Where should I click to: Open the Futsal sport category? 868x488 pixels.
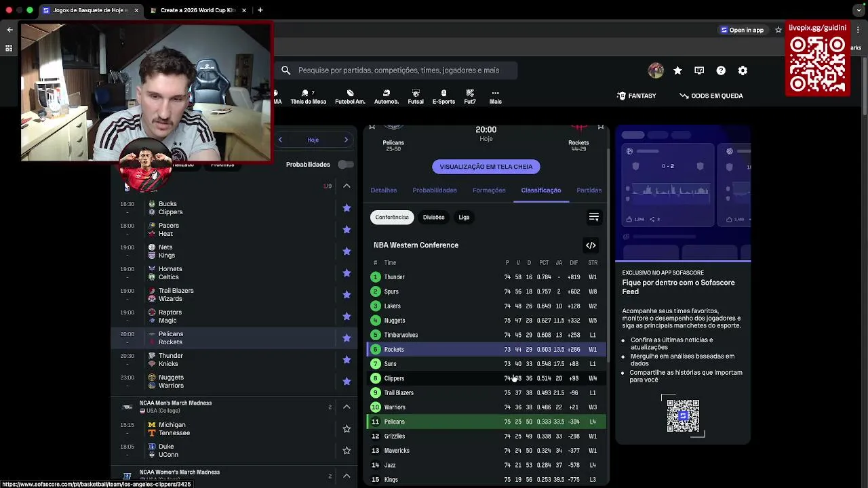(x=416, y=97)
